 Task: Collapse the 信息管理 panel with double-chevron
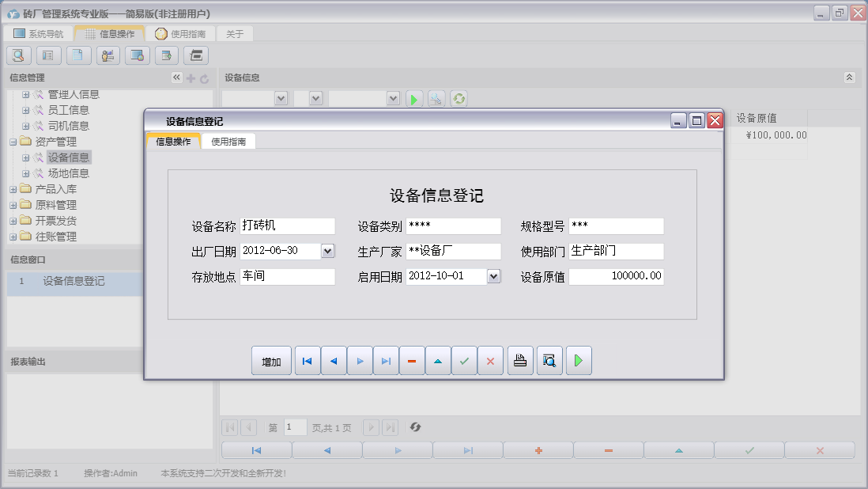click(x=176, y=78)
